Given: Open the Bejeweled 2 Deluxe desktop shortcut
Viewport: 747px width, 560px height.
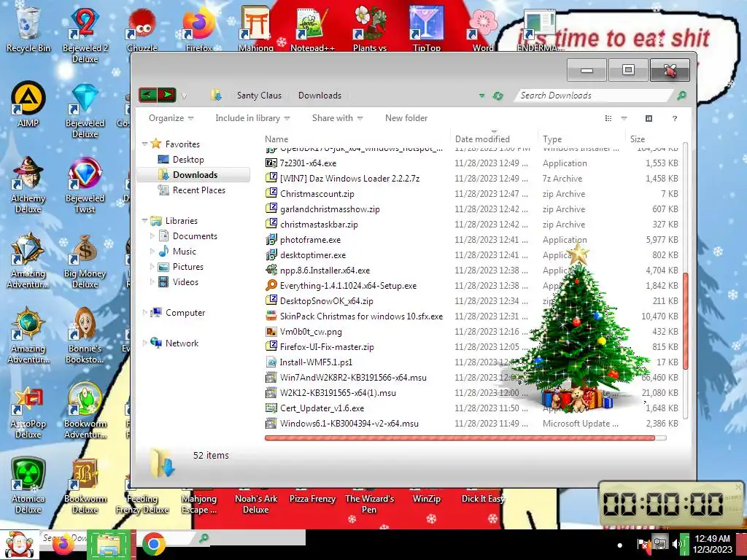Looking at the screenshot, I should tap(85, 34).
